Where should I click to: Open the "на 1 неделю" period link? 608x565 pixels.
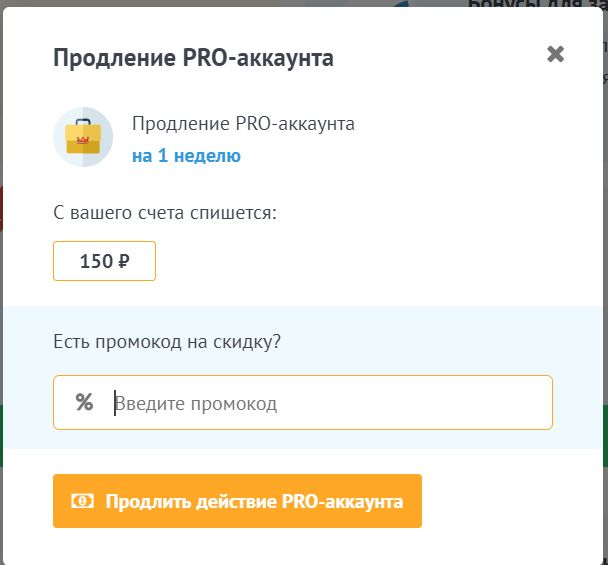tap(186, 156)
